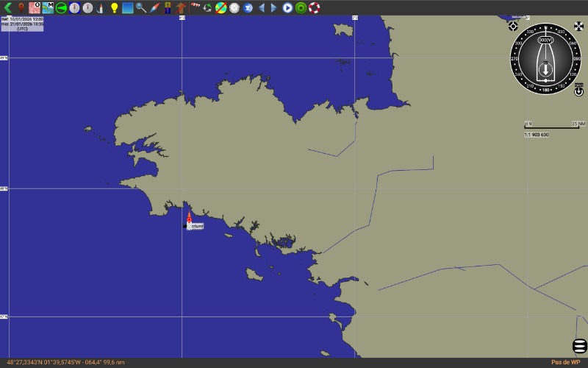
Task: Click the sailboat icon in toolbar
Action: coord(101,7)
